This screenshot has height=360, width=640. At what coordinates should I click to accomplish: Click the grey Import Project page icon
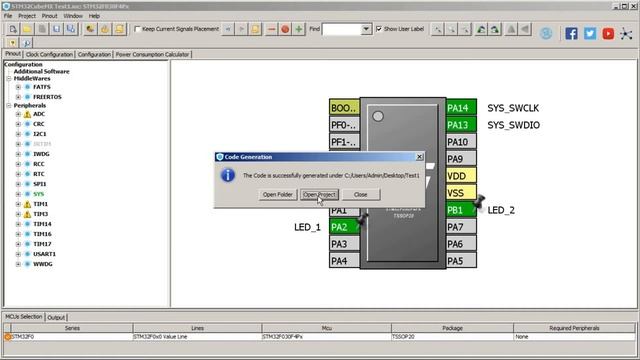42,29
